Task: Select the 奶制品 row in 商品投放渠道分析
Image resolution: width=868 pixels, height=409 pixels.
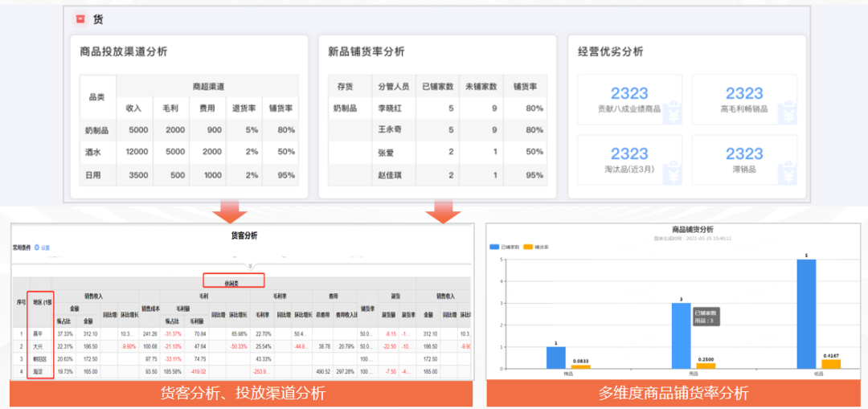Action: (96, 130)
